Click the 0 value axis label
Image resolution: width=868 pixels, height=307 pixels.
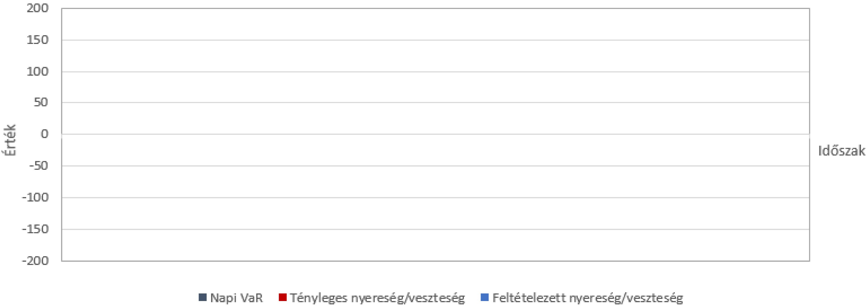[x=44, y=134]
